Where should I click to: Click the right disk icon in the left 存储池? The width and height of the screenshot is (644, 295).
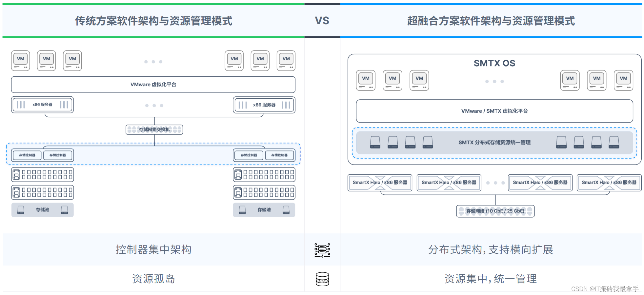(65, 210)
